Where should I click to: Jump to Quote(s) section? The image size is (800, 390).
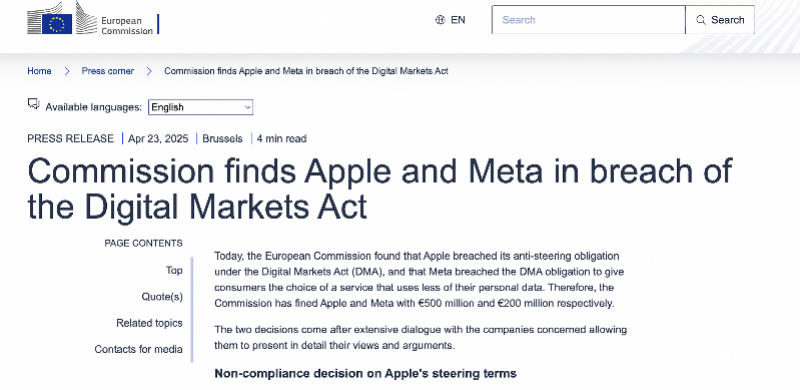point(162,297)
